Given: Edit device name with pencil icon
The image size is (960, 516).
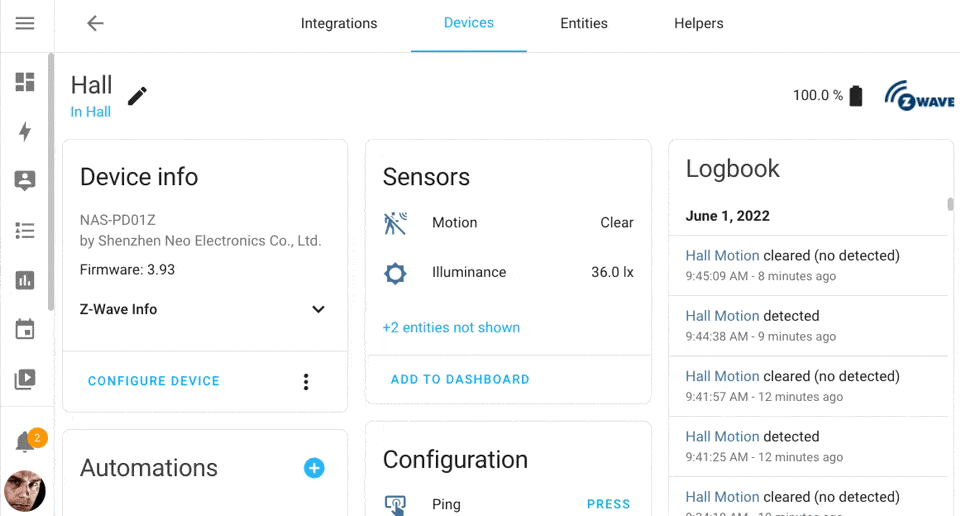Looking at the screenshot, I should [137, 96].
